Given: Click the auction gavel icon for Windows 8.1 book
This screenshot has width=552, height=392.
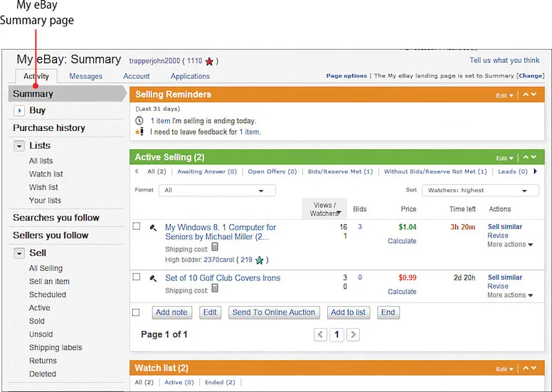Looking at the screenshot, I should coord(153,228).
